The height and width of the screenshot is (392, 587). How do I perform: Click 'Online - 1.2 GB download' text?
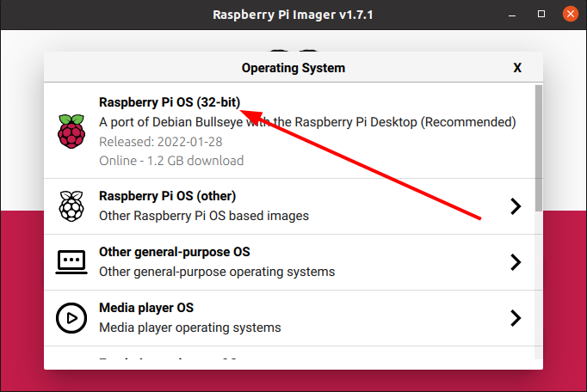tap(171, 161)
